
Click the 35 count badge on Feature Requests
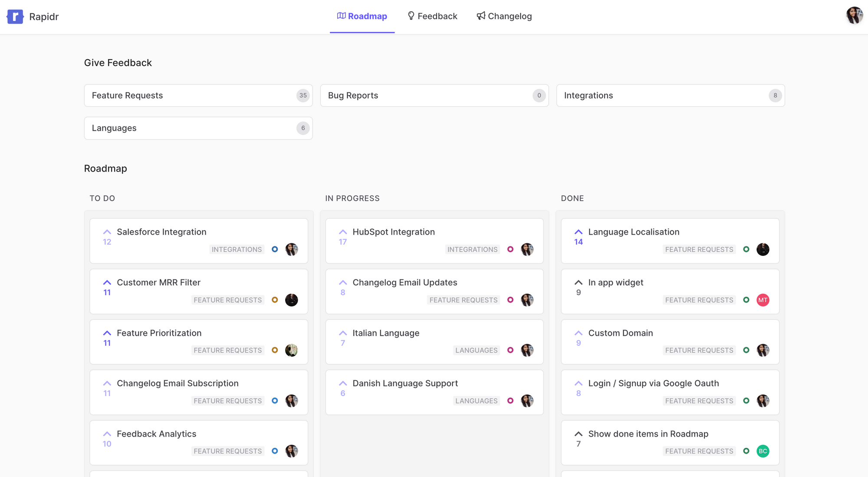(x=303, y=96)
